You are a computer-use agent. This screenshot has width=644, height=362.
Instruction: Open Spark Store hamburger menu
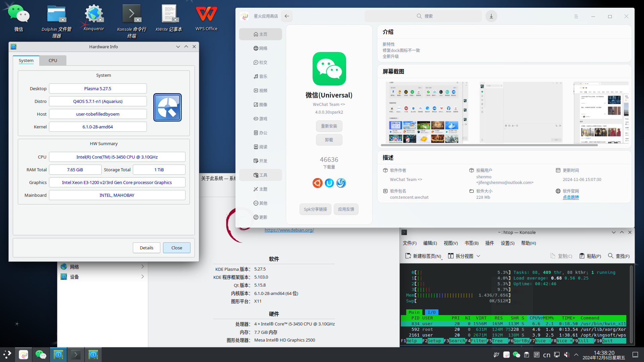[576, 16]
